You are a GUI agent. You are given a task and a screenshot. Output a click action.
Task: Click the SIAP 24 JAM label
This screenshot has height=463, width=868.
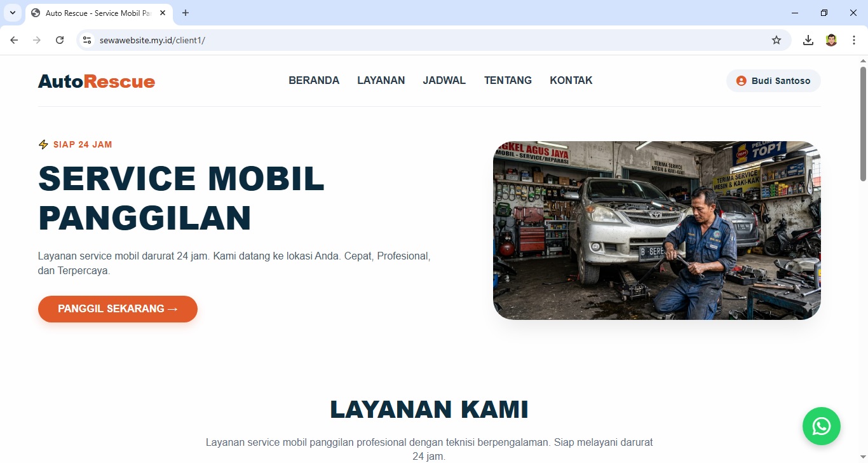(83, 144)
